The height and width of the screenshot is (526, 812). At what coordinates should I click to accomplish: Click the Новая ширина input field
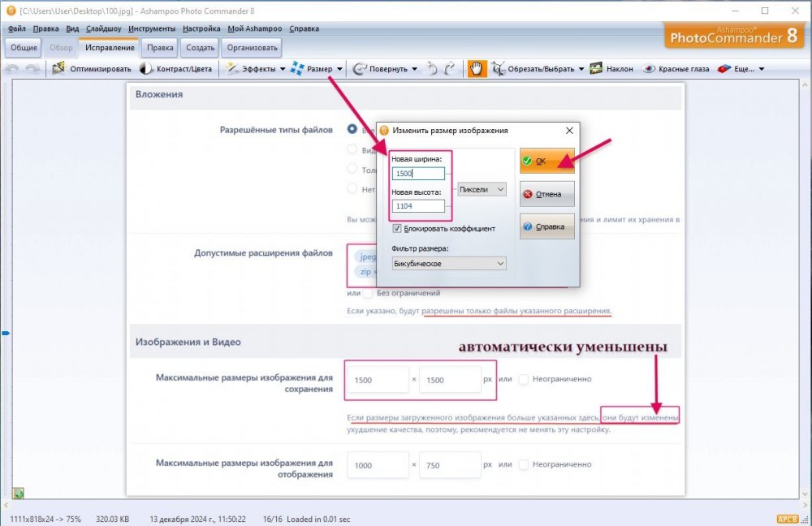point(417,174)
